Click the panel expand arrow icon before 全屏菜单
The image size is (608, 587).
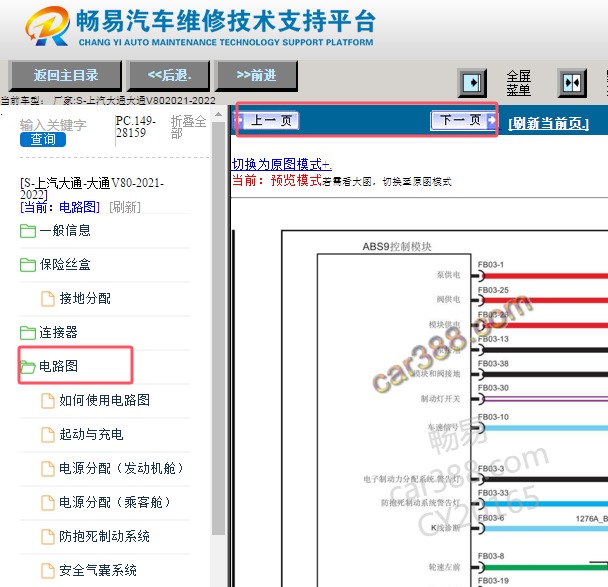[x=472, y=83]
